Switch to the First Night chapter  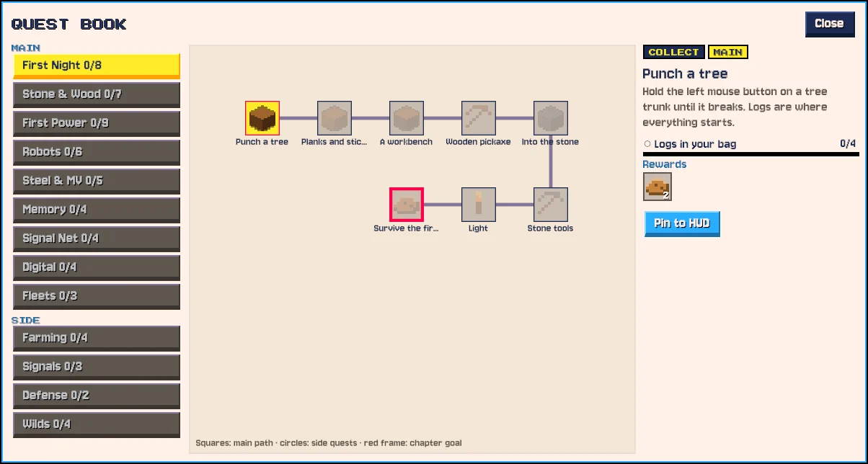[x=97, y=66]
